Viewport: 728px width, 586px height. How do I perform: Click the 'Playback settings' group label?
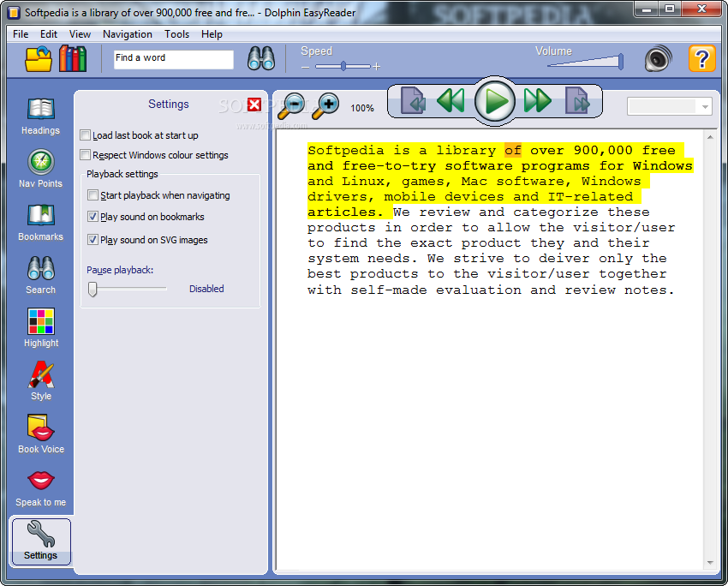click(x=122, y=174)
